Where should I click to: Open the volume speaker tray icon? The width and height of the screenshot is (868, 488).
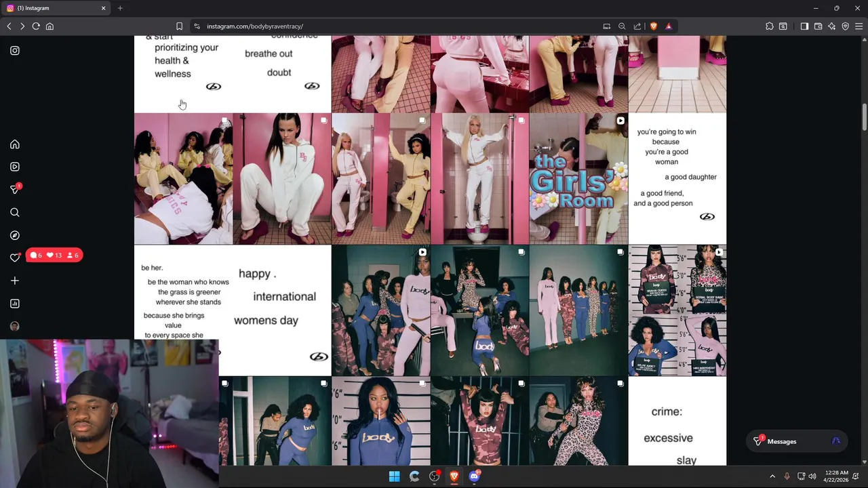[x=812, y=476]
